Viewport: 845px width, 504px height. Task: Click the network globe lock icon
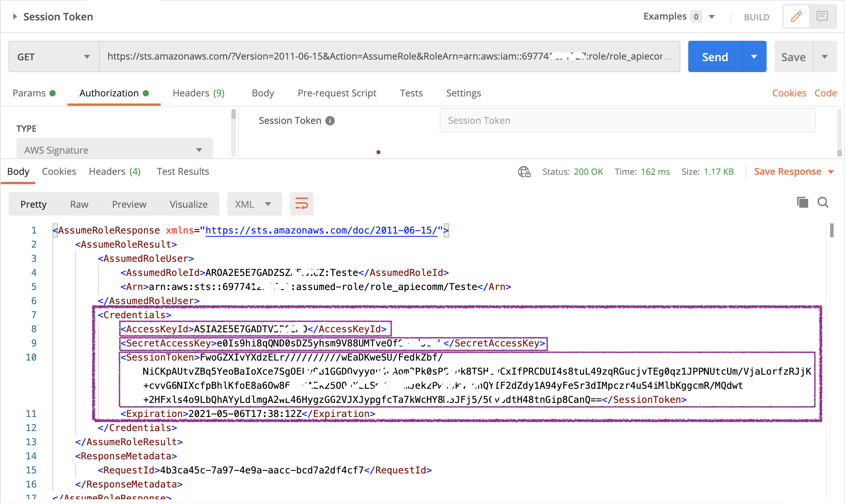[x=524, y=172]
